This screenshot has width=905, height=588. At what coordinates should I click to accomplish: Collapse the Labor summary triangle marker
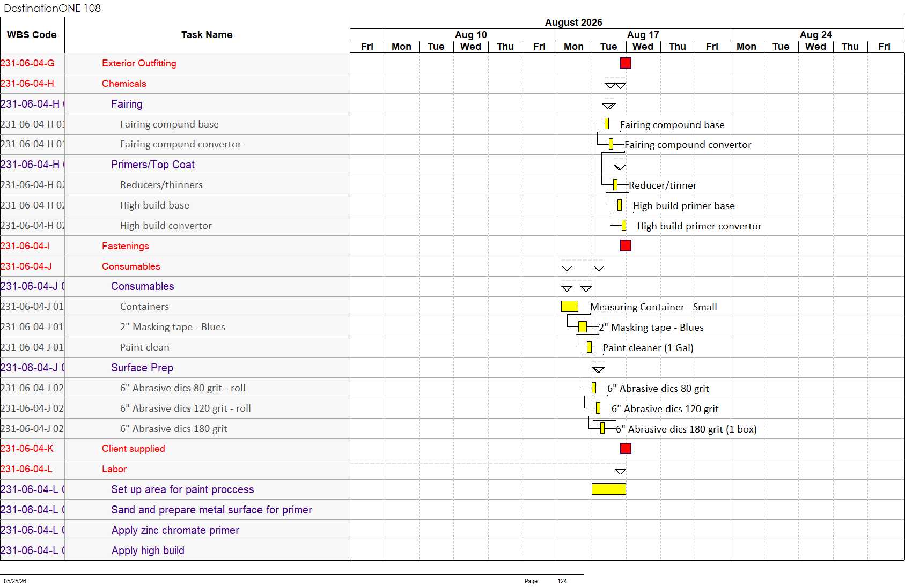620,472
